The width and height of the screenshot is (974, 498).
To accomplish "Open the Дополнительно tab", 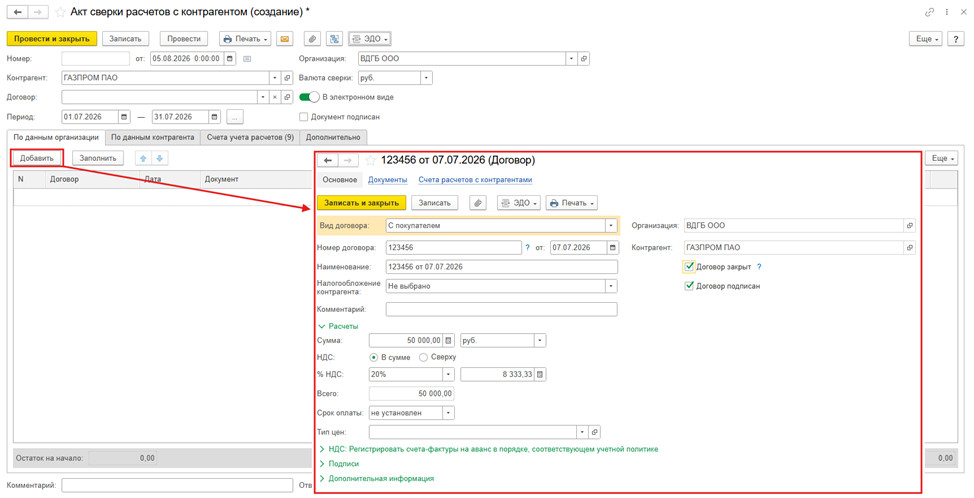I will (333, 137).
